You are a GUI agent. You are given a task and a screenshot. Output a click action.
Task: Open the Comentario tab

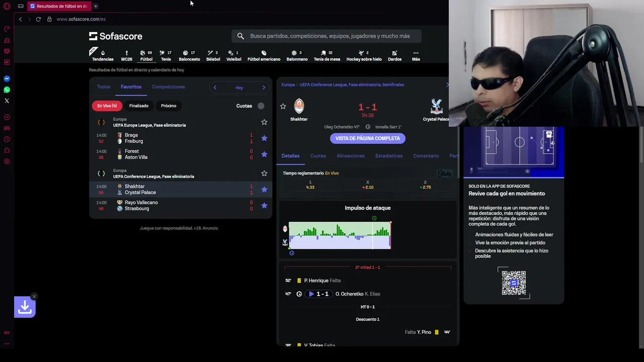click(x=426, y=156)
